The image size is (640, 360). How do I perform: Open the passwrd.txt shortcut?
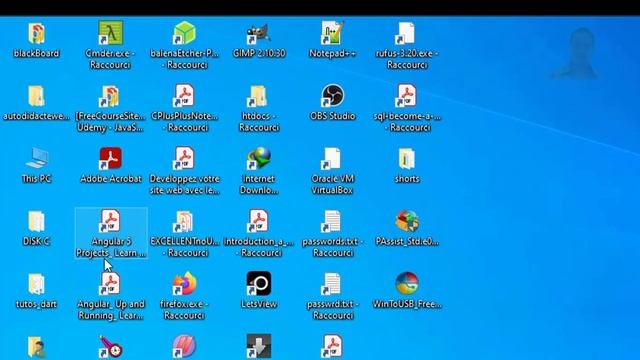pos(332,284)
